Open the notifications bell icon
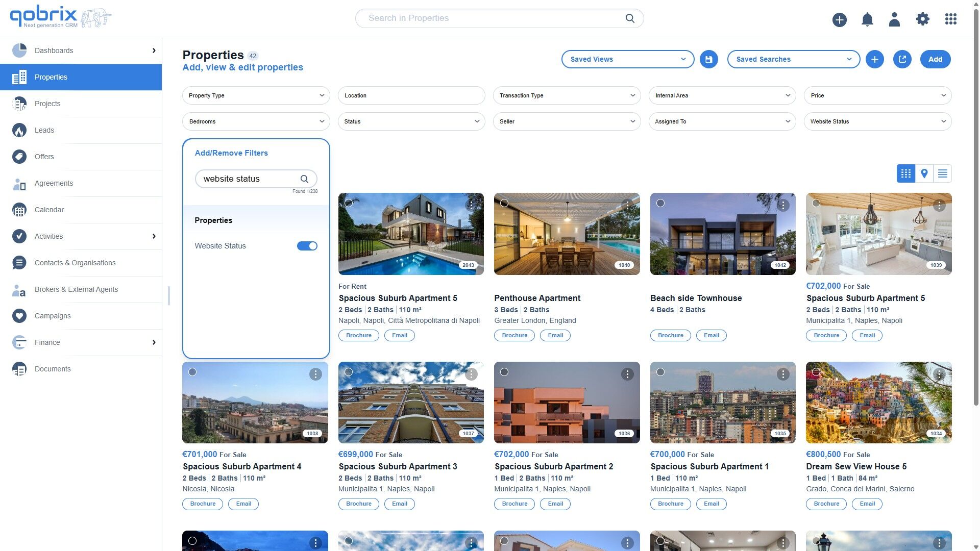980x551 pixels. (x=867, y=19)
